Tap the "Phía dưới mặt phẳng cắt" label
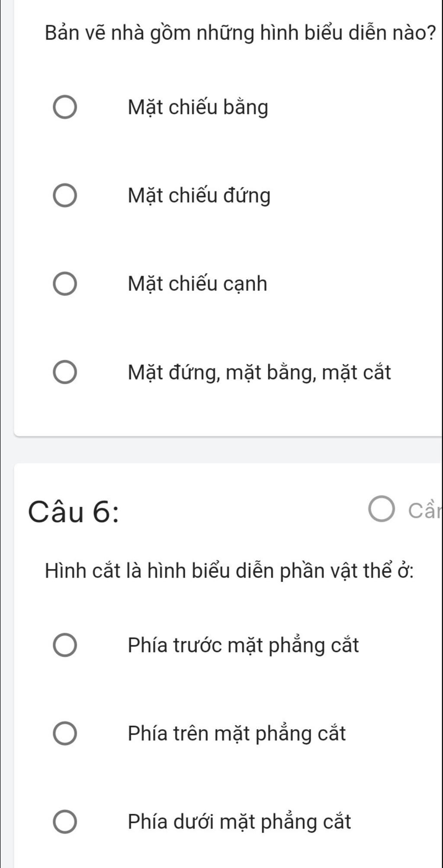This screenshot has width=443, height=868. tap(239, 822)
